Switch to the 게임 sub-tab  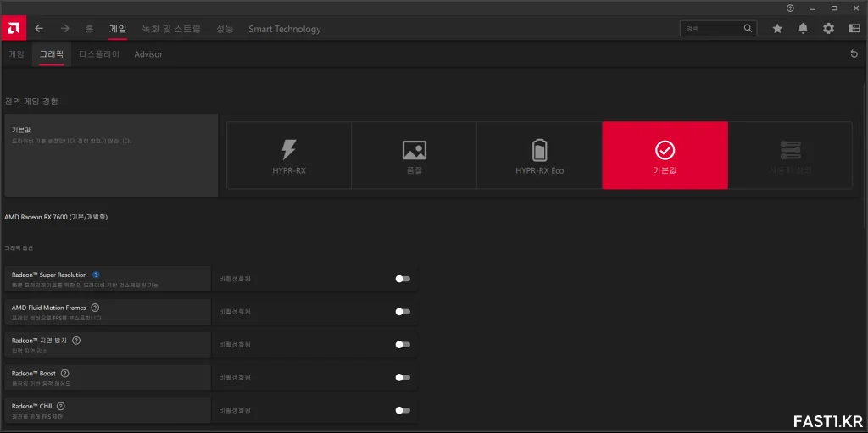pos(16,54)
